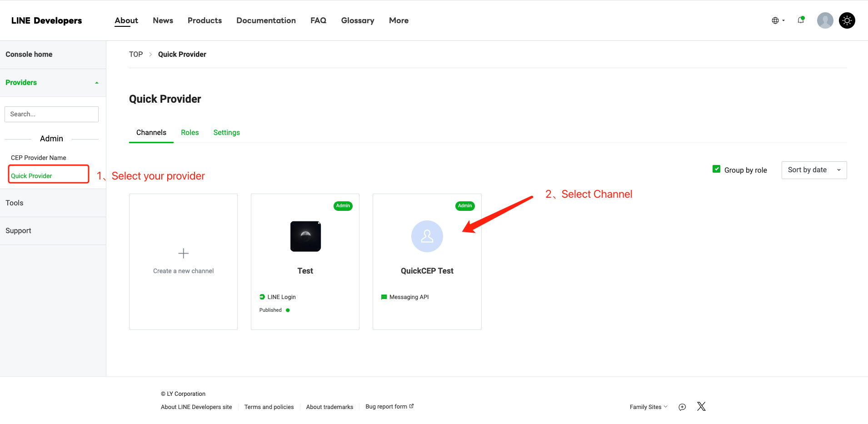Click the Quick Provider page heading
Screen dimensions: 868x424
(165, 99)
